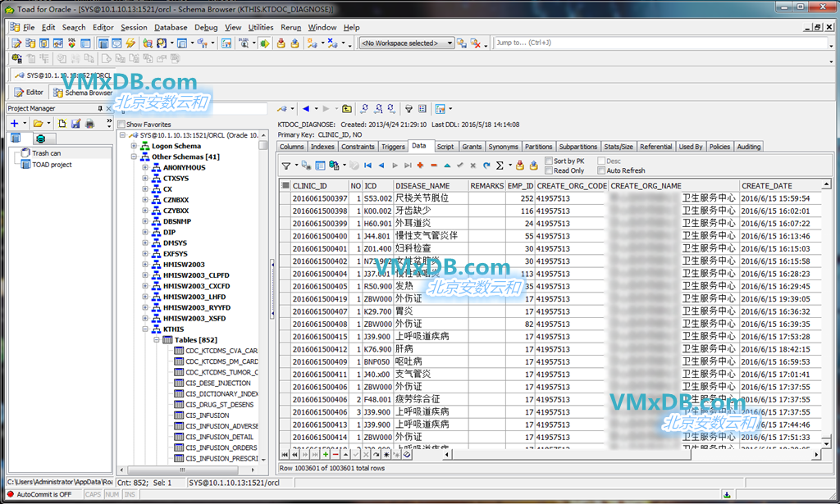Select the CIS_INFUSION table
Screen dimensions: 840x504
point(208,415)
